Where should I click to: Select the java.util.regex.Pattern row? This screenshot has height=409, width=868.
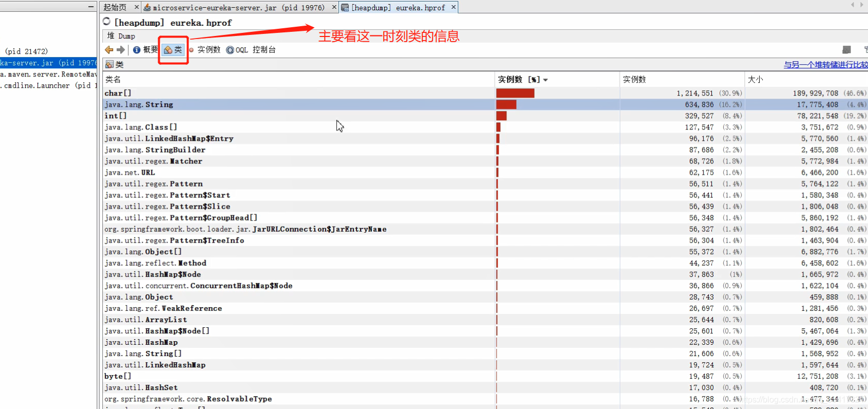[485, 183]
